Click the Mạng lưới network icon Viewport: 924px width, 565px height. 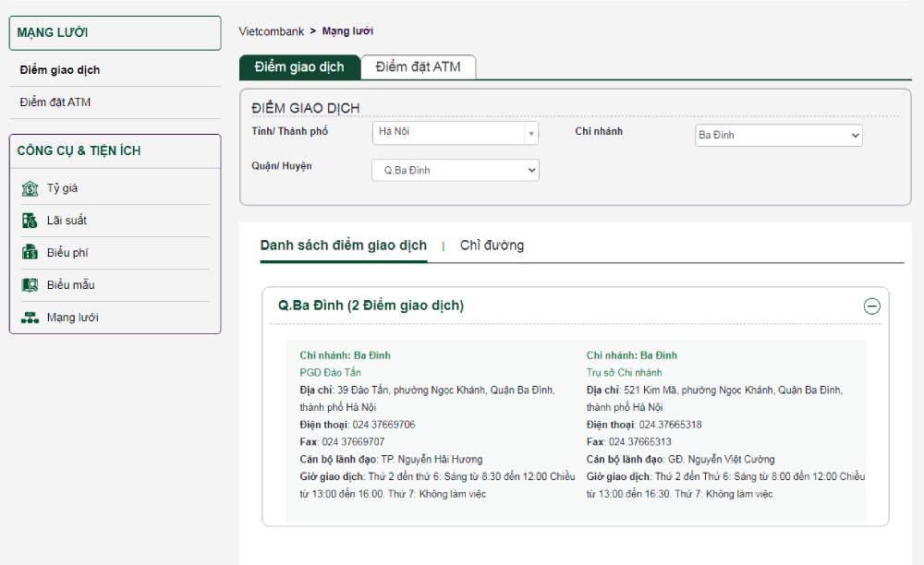[30, 318]
